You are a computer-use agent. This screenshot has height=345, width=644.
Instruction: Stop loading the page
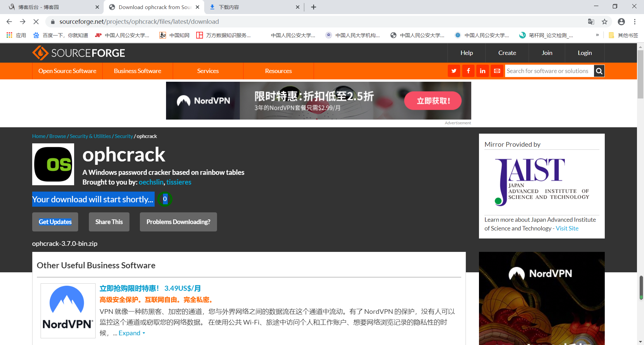pos(36,22)
